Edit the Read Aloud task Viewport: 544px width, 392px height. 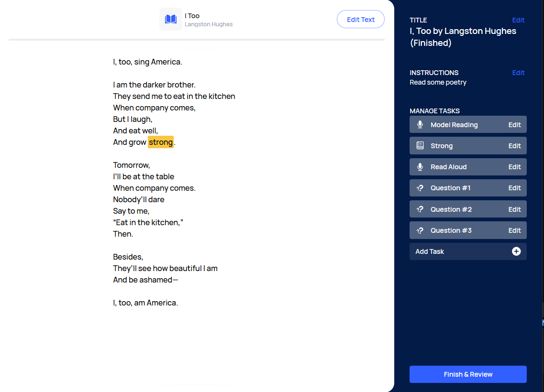coord(514,167)
